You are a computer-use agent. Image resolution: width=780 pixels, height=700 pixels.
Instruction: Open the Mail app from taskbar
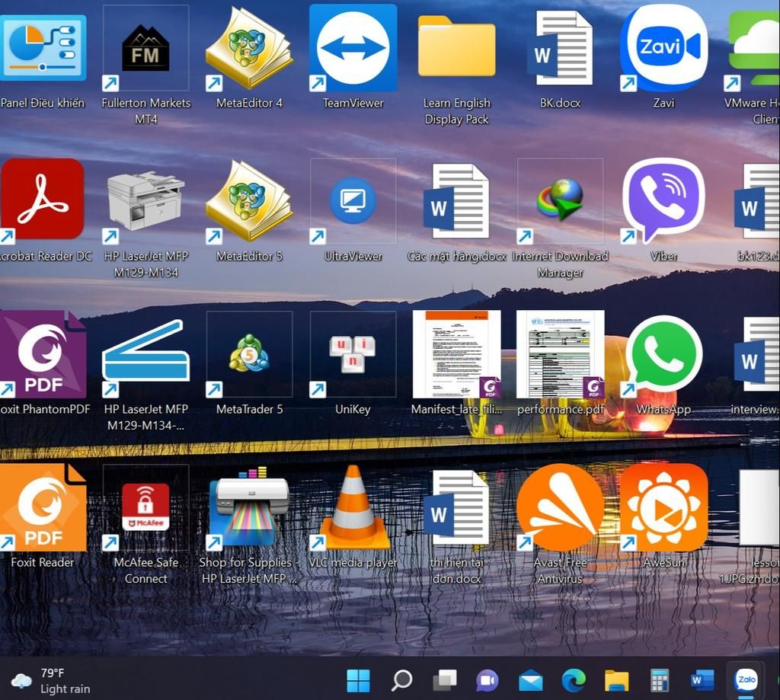(x=531, y=681)
